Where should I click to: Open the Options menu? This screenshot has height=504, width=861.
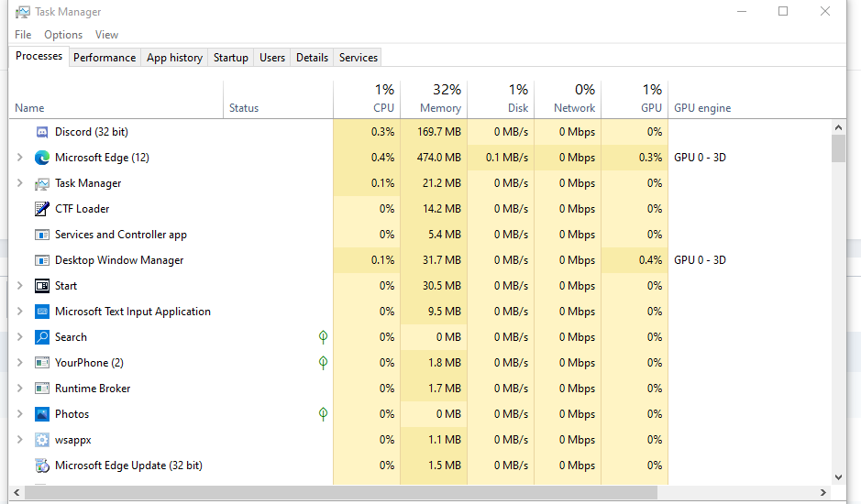point(63,35)
